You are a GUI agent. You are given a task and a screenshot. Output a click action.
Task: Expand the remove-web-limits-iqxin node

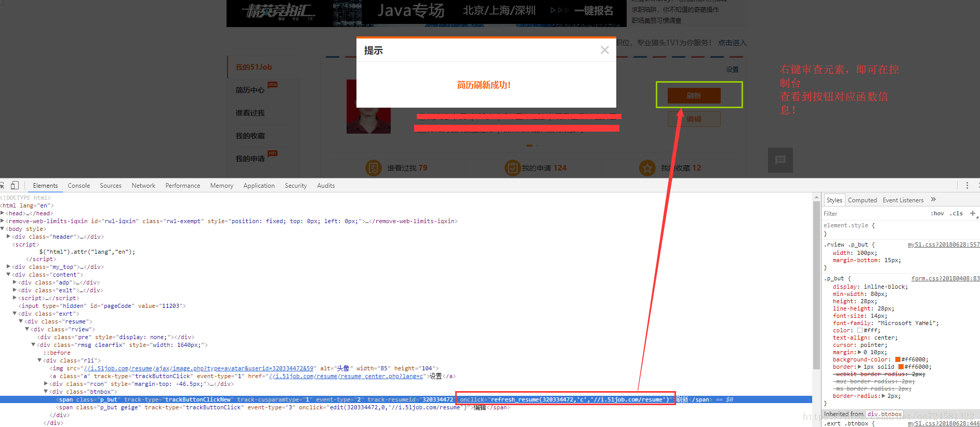tap(3, 221)
